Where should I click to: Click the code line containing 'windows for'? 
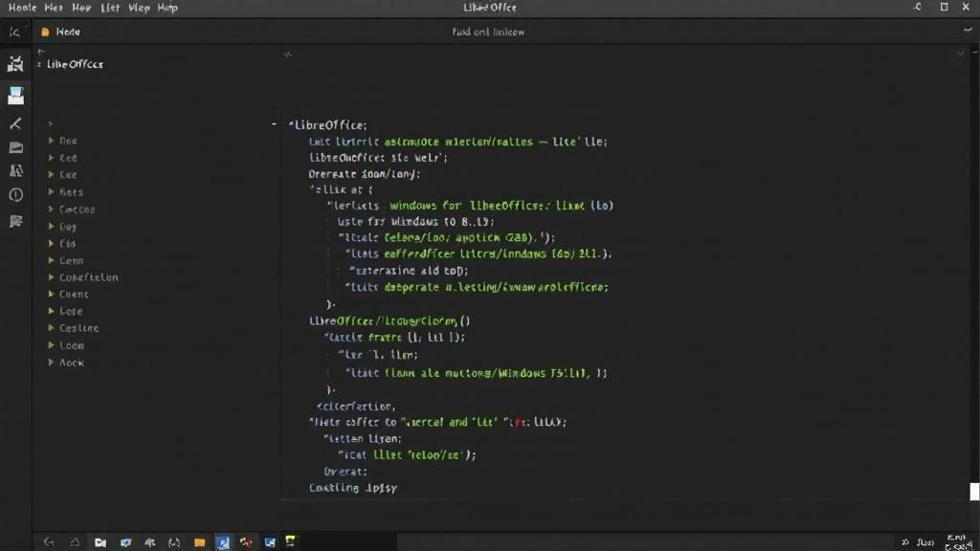[469, 206]
